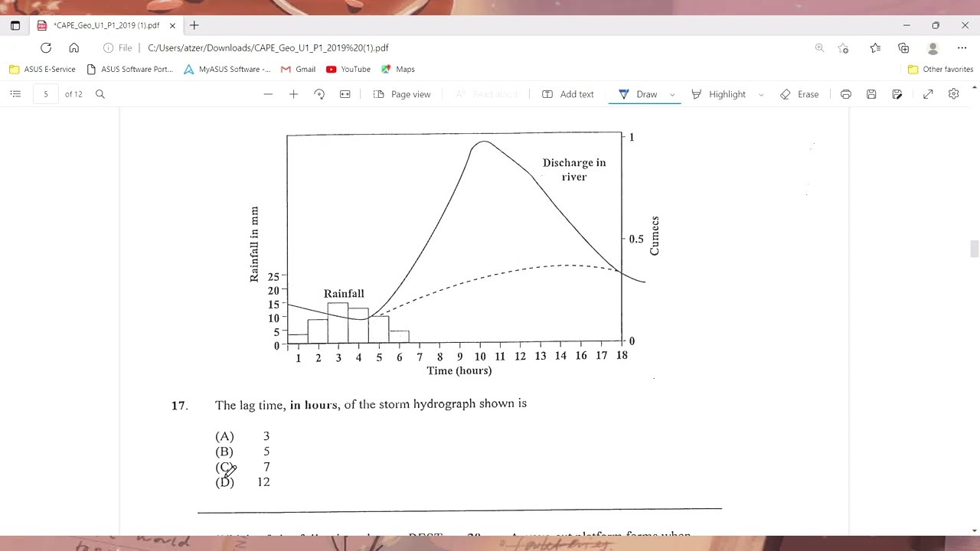The width and height of the screenshot is (980, 551).
Task: Open the Gmail bookmark
Action: (298, 69)
